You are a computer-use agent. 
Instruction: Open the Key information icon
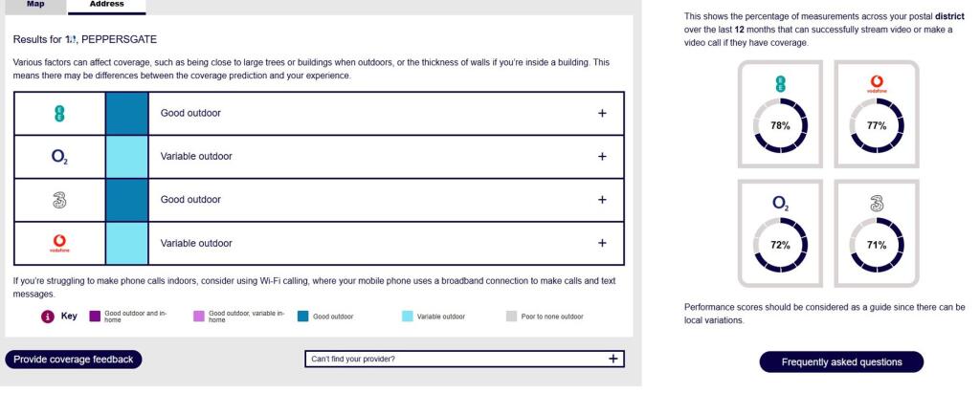pos(48,317)
